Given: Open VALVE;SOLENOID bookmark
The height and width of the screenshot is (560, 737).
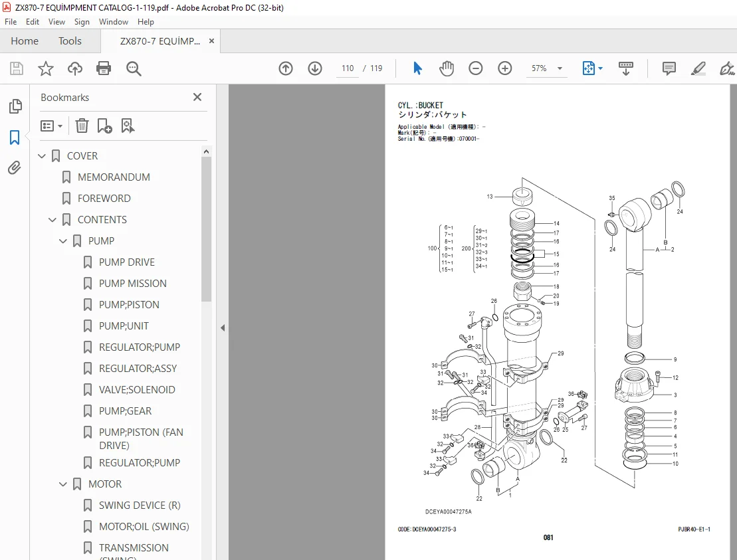Looking at the screenshot, I should 137,389.
